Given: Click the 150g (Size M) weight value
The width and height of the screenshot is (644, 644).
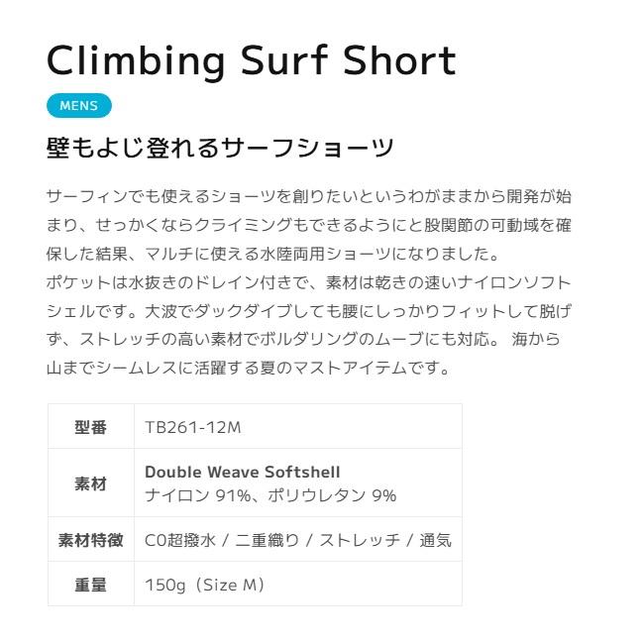Looking at the screenshot, I should tap(205, 585).
